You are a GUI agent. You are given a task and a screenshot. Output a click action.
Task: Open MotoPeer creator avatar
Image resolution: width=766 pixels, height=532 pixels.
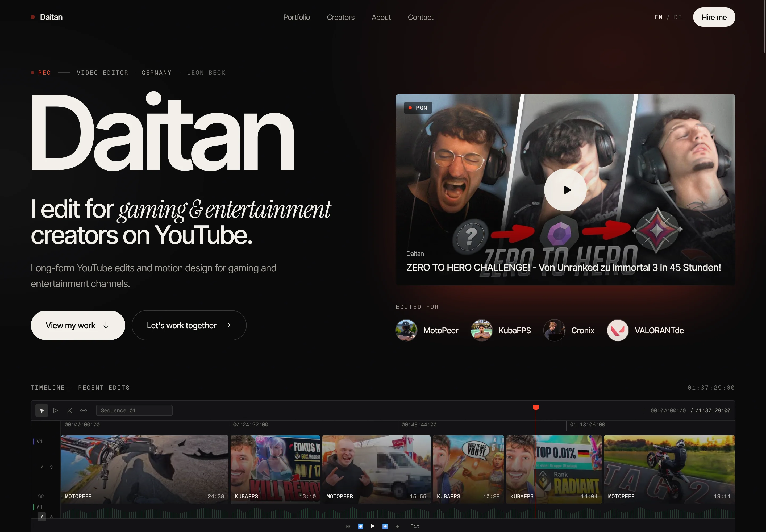(x=406, y=330)
